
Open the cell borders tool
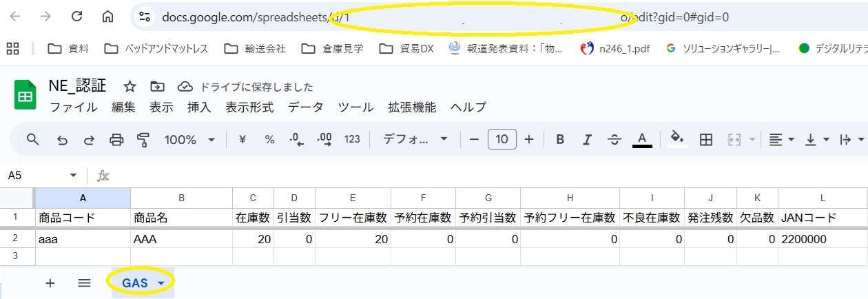pos(705,139)
